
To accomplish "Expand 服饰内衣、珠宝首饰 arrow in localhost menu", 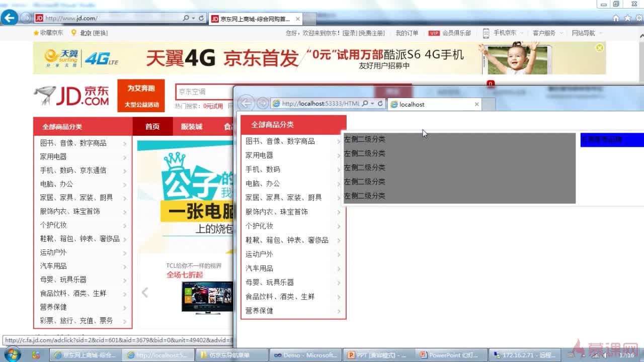I will (339, 212).
